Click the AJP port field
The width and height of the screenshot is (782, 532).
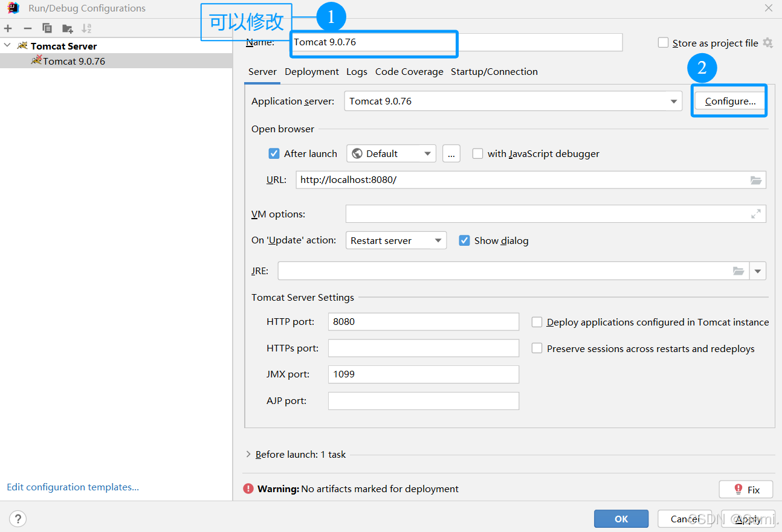click(424, 401)
